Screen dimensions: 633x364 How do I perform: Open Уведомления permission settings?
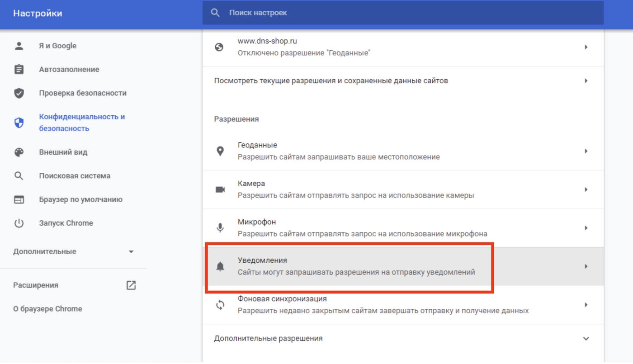point(403,266)
